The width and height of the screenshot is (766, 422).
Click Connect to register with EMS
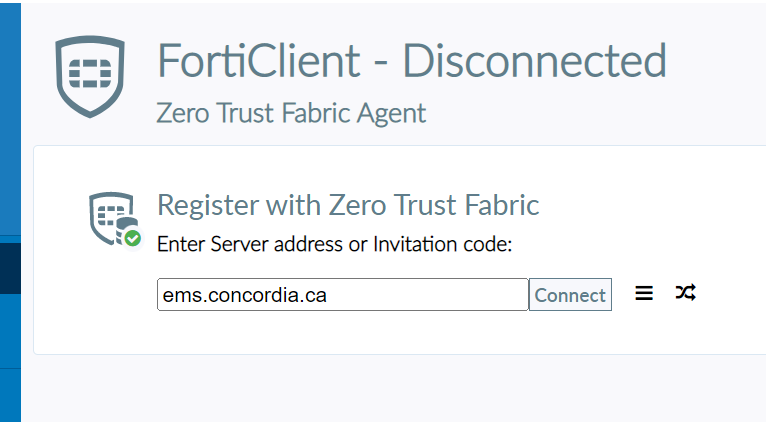click(x=570, y=295)
